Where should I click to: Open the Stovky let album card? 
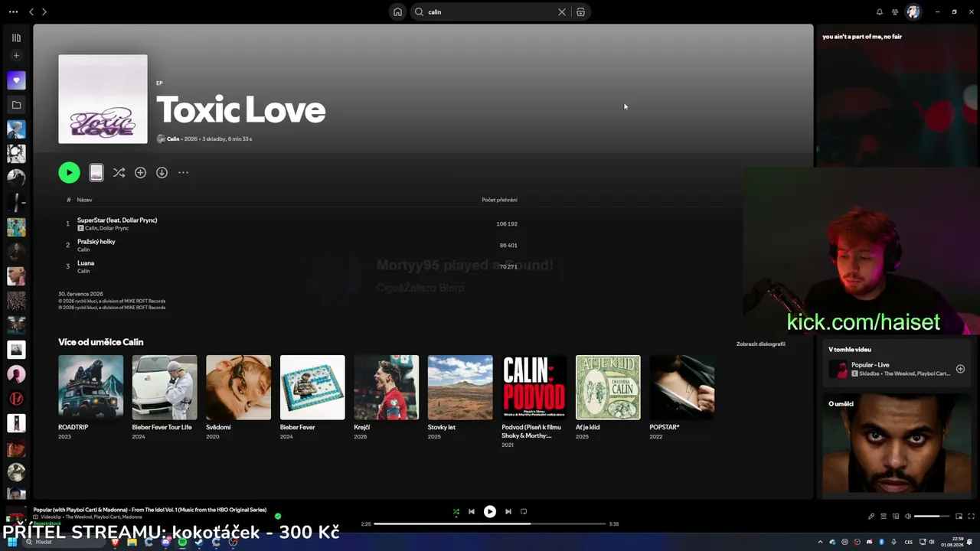tap(460, 397)
